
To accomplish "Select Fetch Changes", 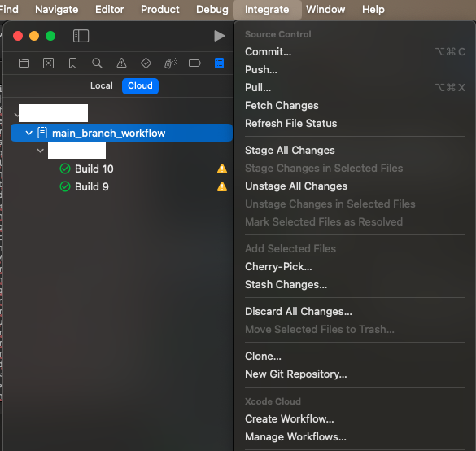I will [x=355, y=105].
